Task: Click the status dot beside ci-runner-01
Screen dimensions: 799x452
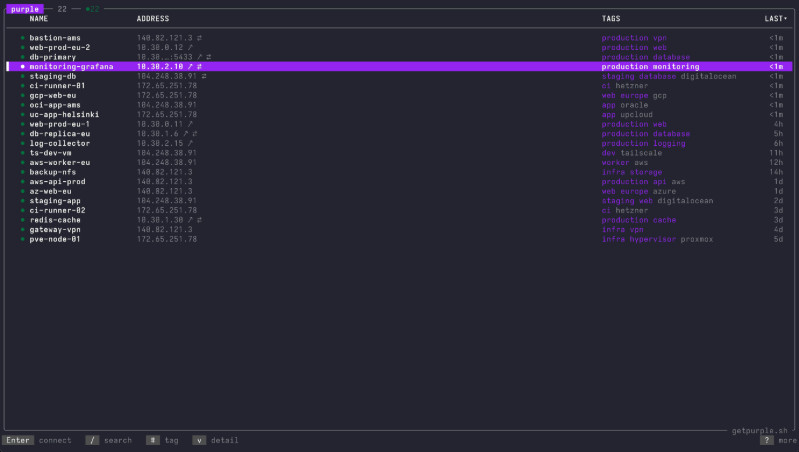Action: pyautogui.click(x=22, y=86)
